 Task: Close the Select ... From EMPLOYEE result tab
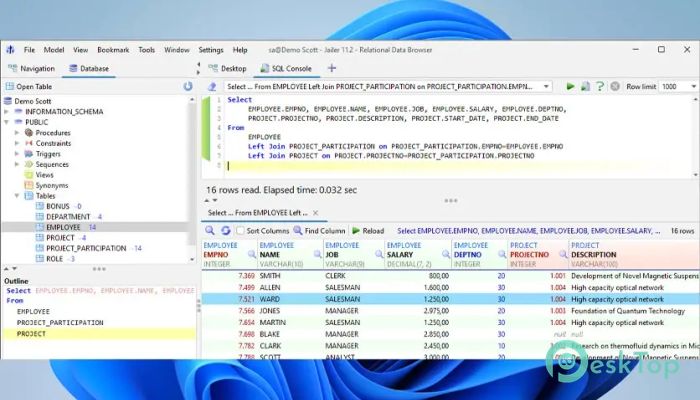coord(316,213)
